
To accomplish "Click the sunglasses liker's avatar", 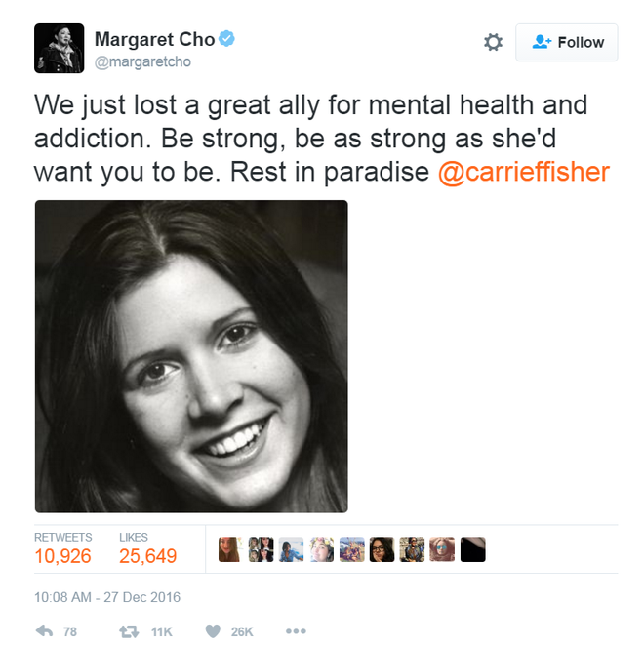I will tap(442, 549).
